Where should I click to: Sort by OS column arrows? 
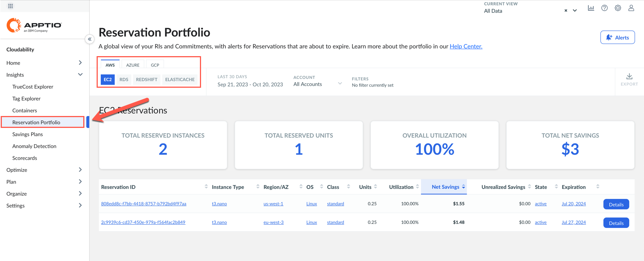(x=321, y=187)
